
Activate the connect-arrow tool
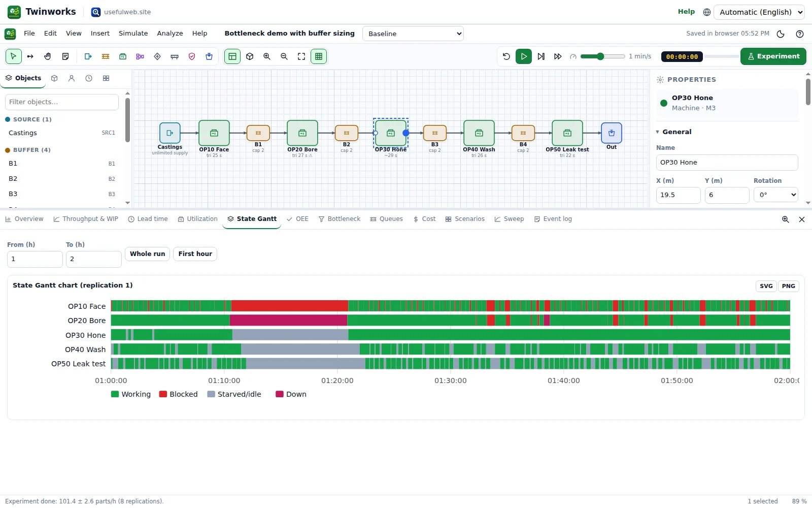(x=30, y=56)
